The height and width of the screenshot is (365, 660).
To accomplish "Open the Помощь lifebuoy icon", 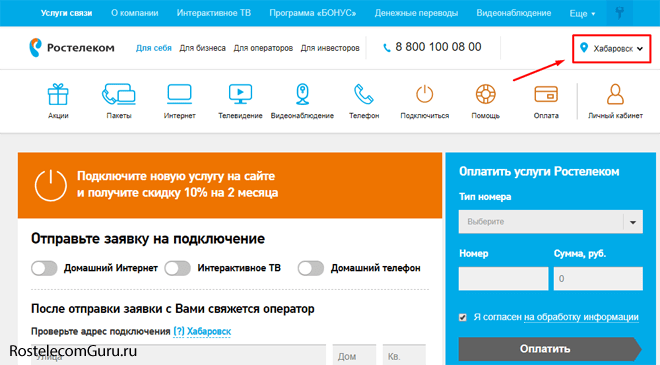I will (485, 94).
